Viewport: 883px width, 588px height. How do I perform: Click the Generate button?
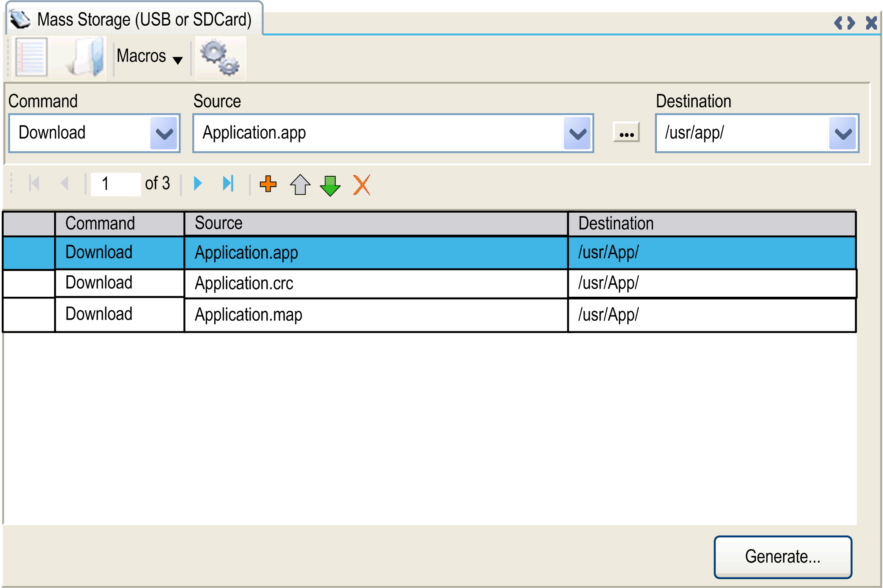(x=782, y=556)
